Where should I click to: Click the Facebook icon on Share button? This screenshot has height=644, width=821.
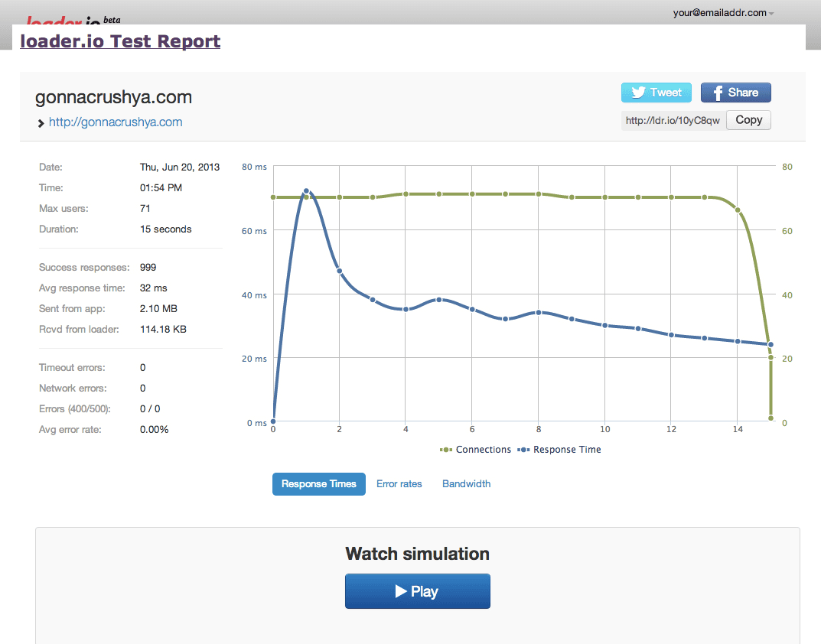(718, 93)
